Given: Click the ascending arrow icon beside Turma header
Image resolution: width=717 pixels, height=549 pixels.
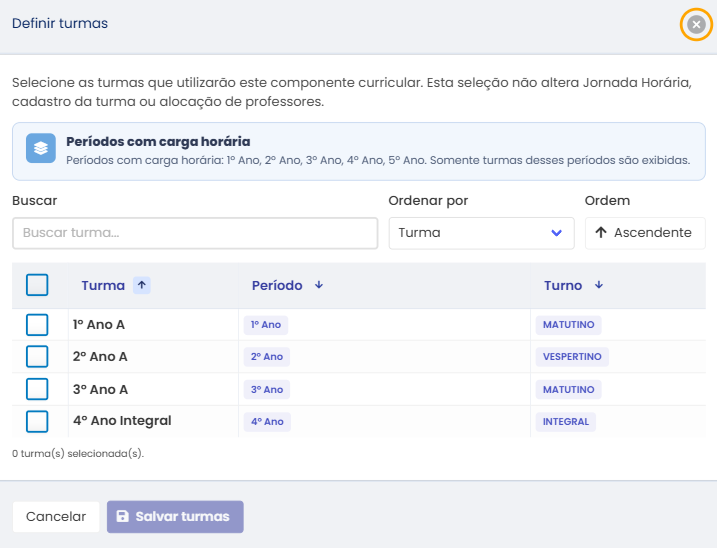Looking at the screenshot, I should [142, 285].
